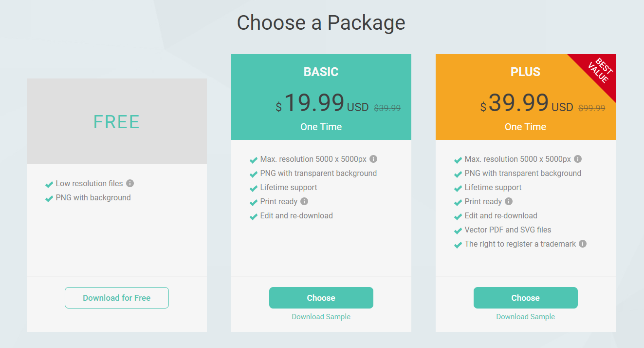644x348 pixels.
Task: Click the Download for Free button
Action: click(117, 298)
